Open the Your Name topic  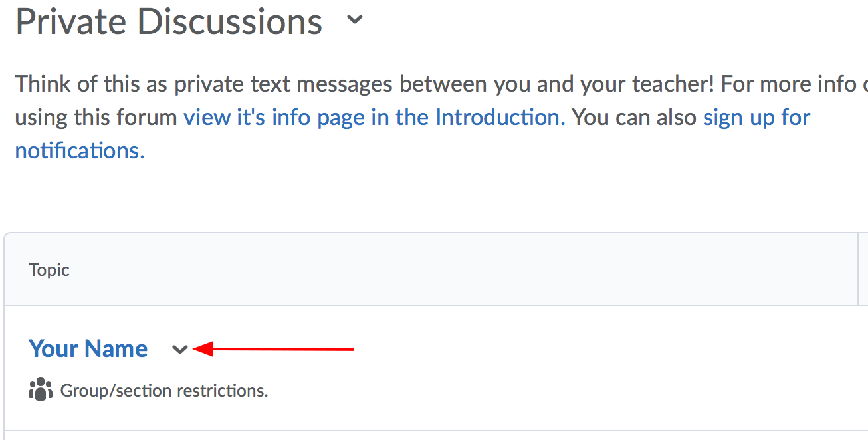(88, 349)
